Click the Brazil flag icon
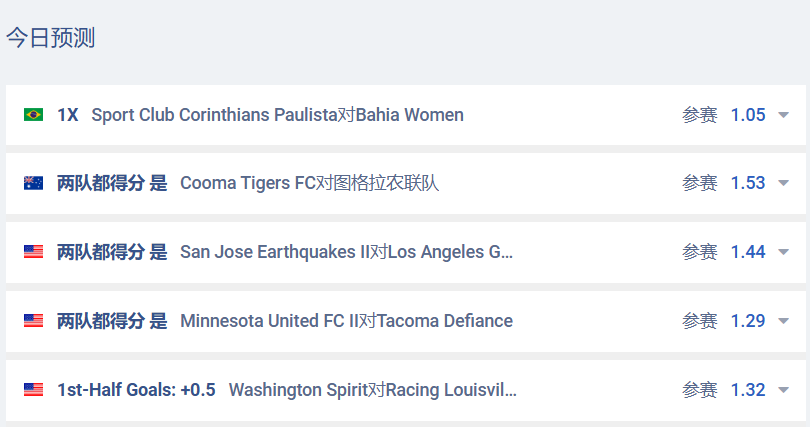 33,115
